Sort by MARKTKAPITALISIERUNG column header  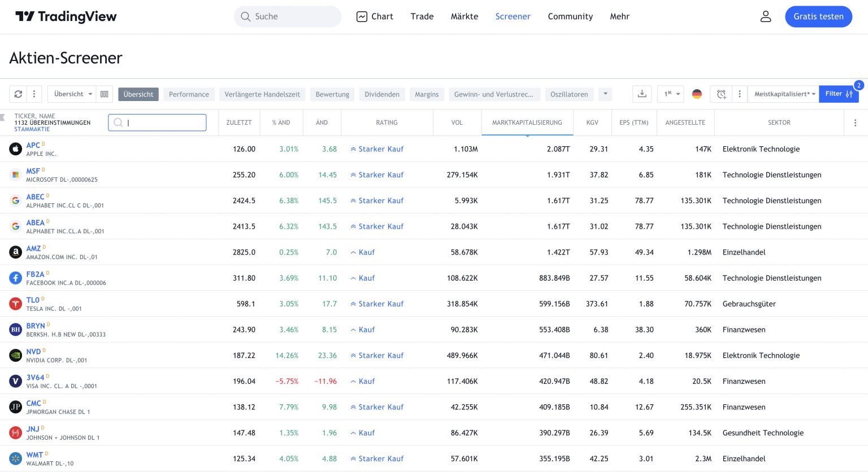click(527, 123)
